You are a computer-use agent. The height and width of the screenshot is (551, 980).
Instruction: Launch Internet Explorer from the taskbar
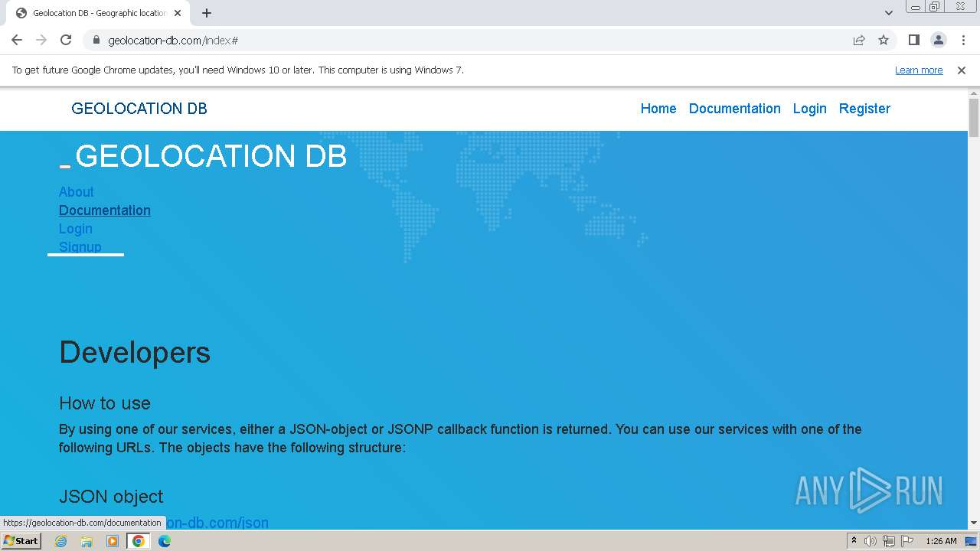[x=60, y=541]
